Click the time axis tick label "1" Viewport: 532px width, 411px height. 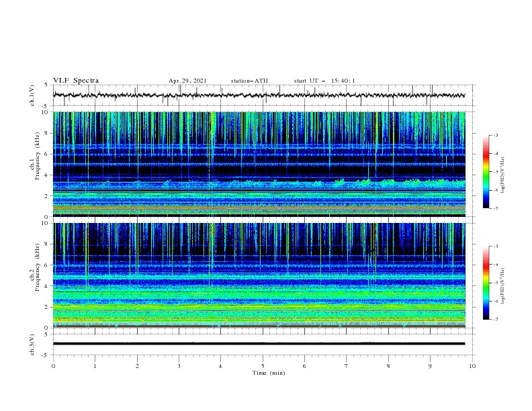tap(95, 366)
